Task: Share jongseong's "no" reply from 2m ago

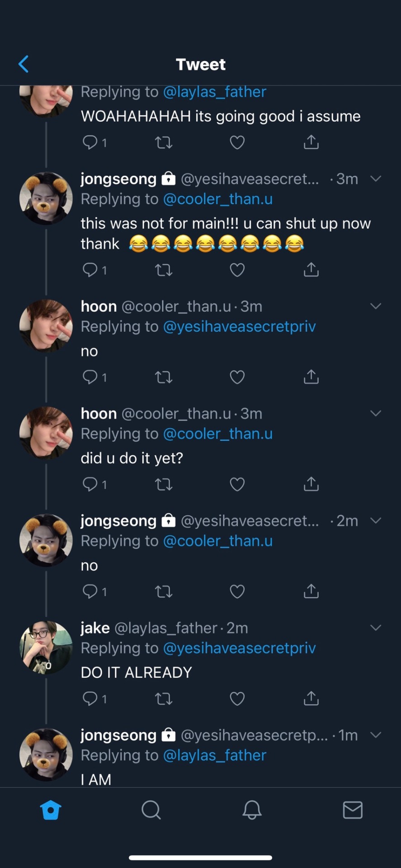Action: coord(311,591)
